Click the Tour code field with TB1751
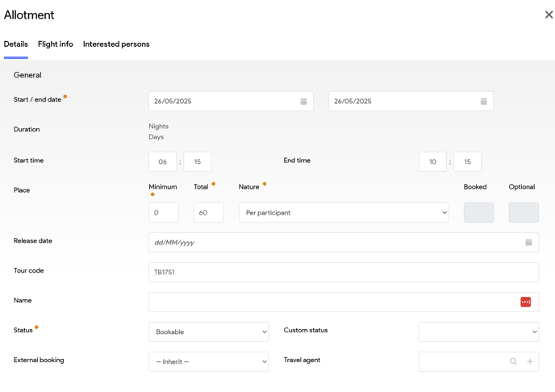This screenshot has height=392, width=555. [343, 272]
